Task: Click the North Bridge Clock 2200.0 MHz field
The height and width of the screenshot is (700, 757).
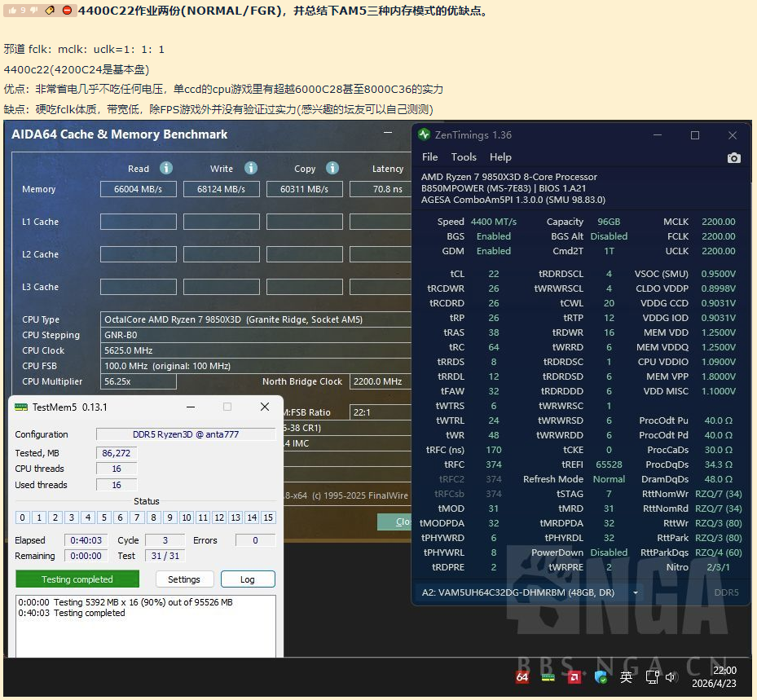Action: coord(381,381)
